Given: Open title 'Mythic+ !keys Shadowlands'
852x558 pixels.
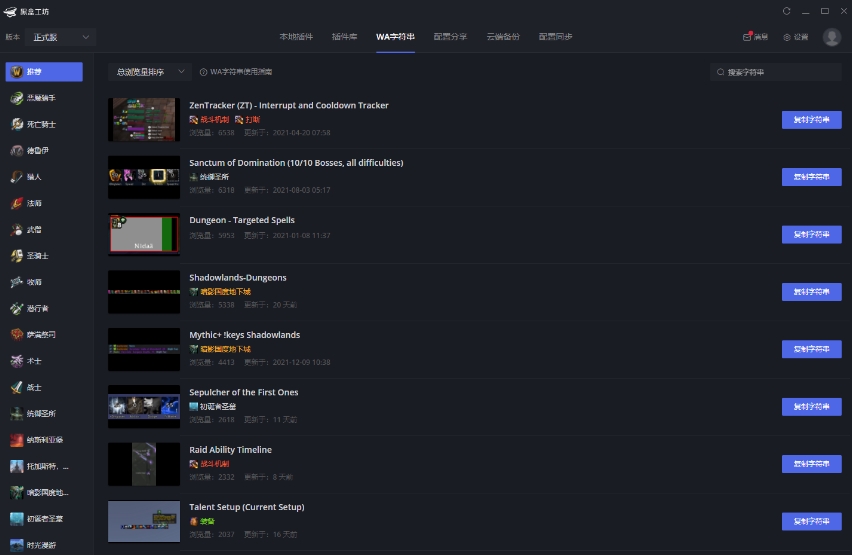Looking at the screenshot, I should point(245,335).
